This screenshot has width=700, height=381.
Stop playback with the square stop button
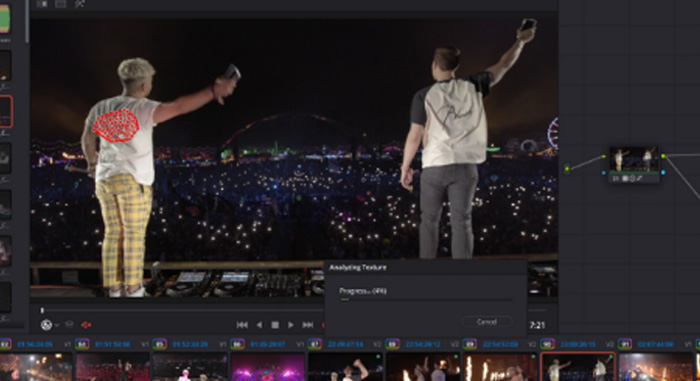(x=275, y=325)
